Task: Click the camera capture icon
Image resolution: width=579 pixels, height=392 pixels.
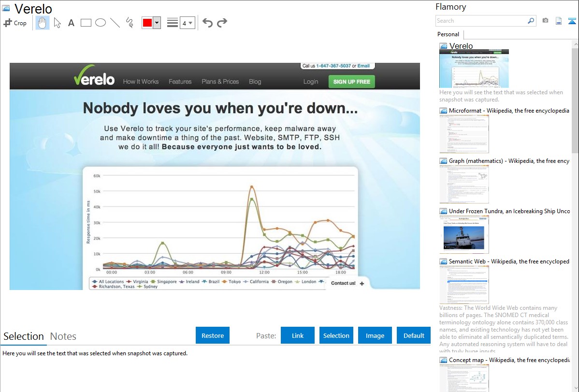Action: (545, 21)
